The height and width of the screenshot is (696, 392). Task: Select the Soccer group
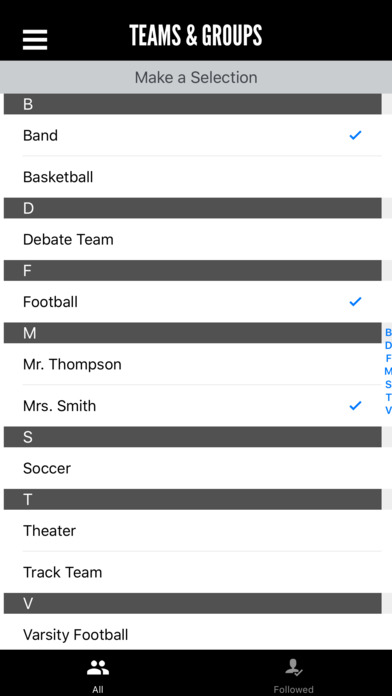pos(193,468)
